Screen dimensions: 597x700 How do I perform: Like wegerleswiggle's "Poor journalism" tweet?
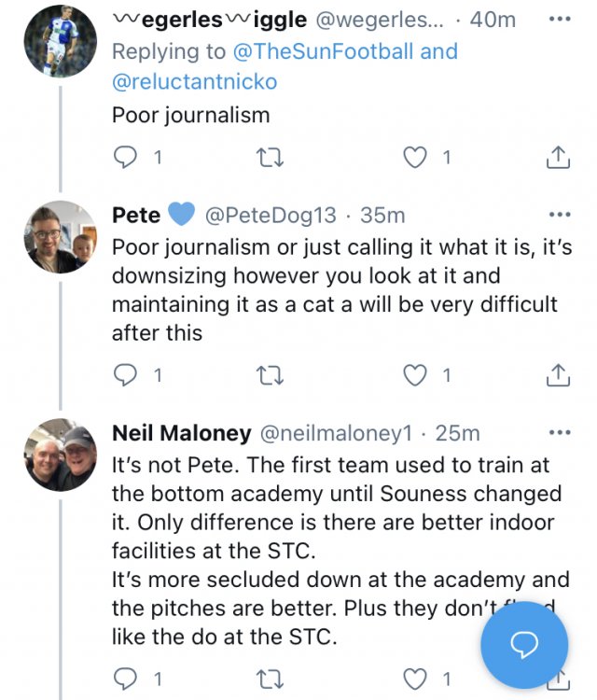(414, 158)
